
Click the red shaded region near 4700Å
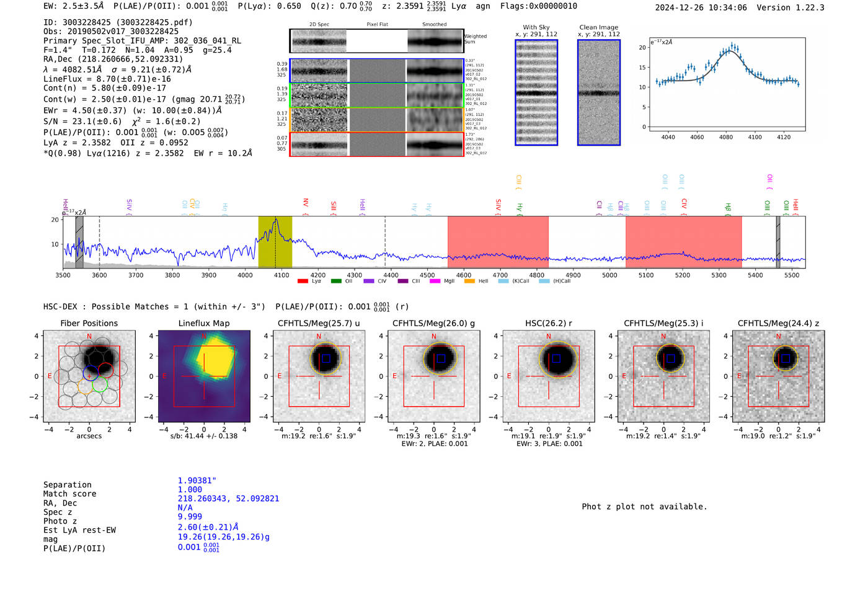pyautogui.click(x=498, y=242)
